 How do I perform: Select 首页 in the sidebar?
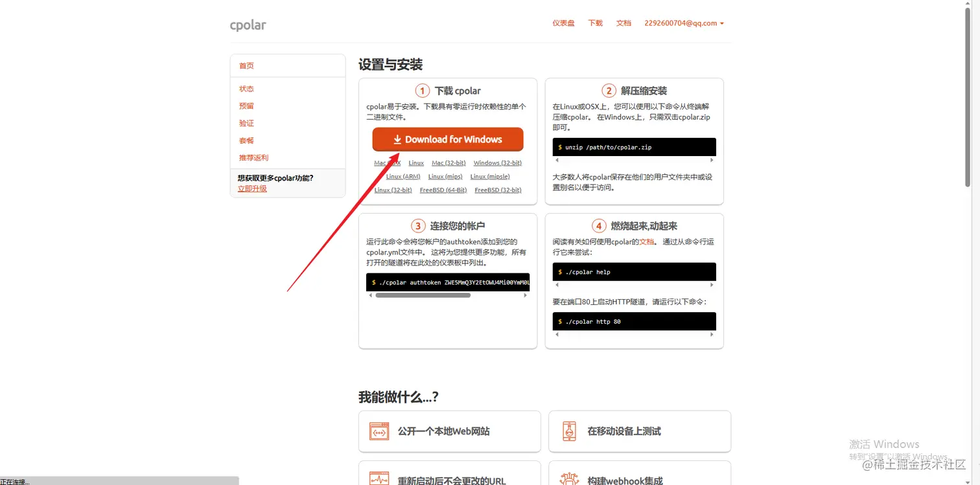coord(246,65)
